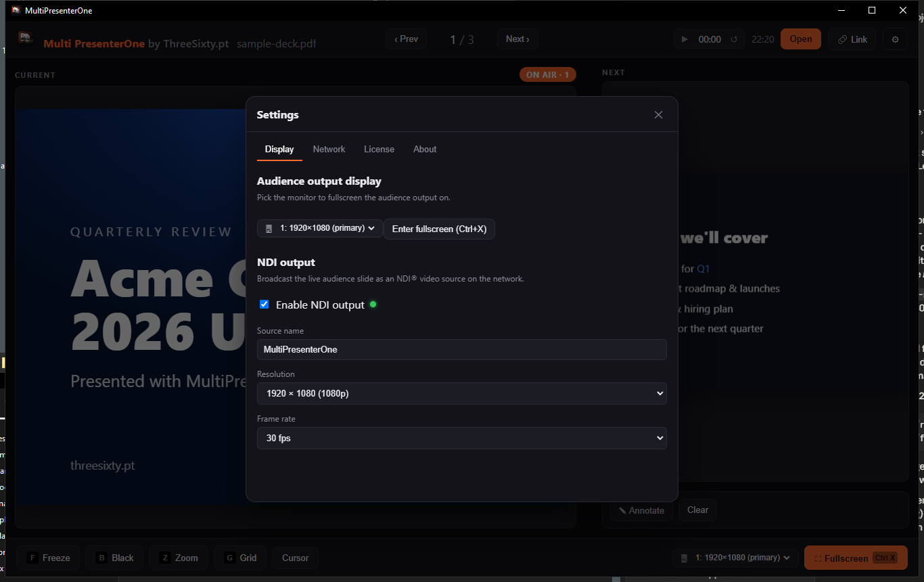
Task: Open the Resolution dropdown
Action: tap(462, 393)
